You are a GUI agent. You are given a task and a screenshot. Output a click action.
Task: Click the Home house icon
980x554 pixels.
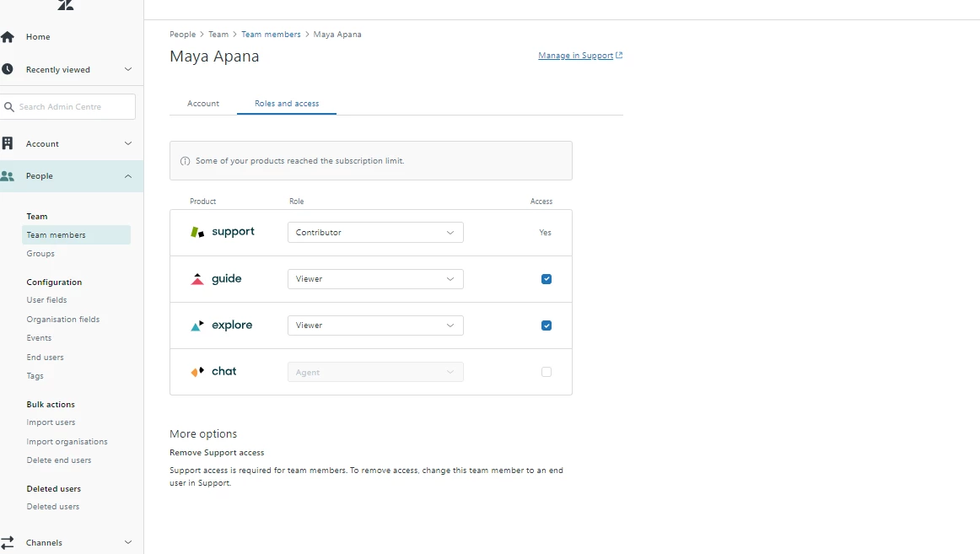(8, 37)
